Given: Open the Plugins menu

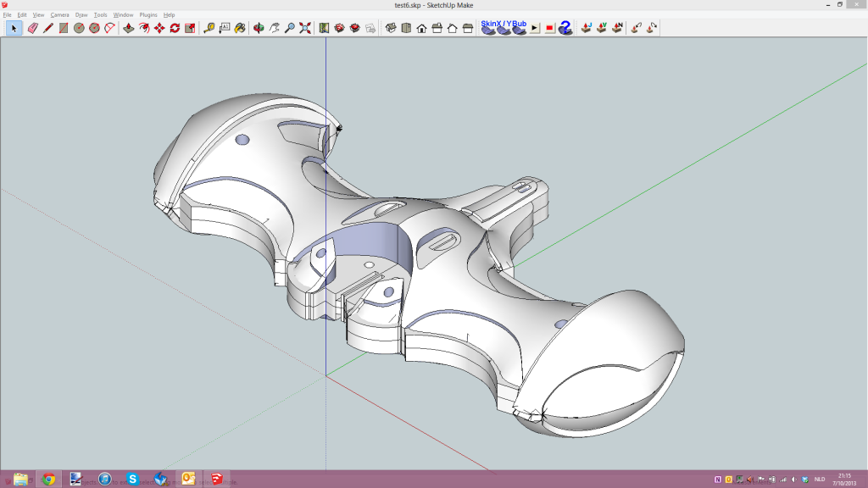Looking at the screenshot, I should (x=148, y=15).
